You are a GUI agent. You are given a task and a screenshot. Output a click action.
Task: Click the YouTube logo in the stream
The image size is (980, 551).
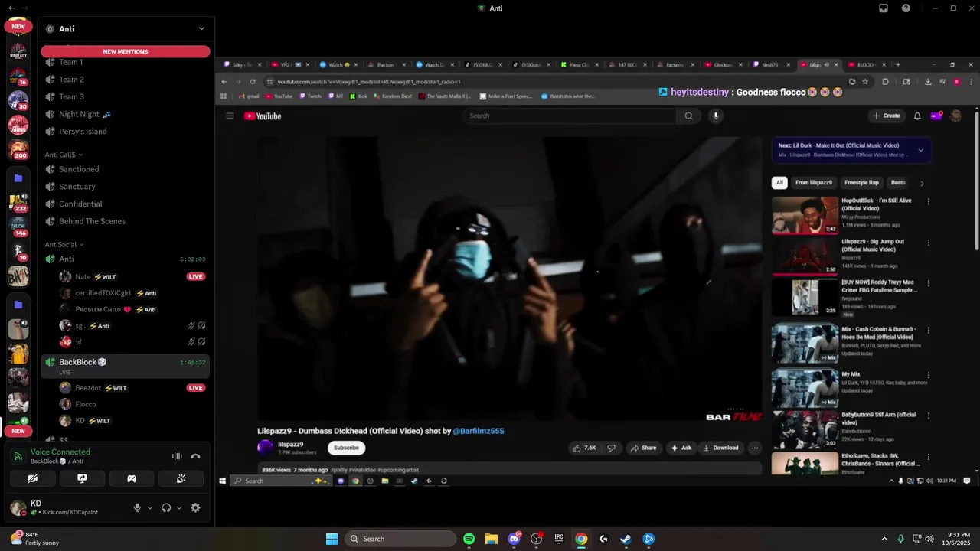point(263,116)
